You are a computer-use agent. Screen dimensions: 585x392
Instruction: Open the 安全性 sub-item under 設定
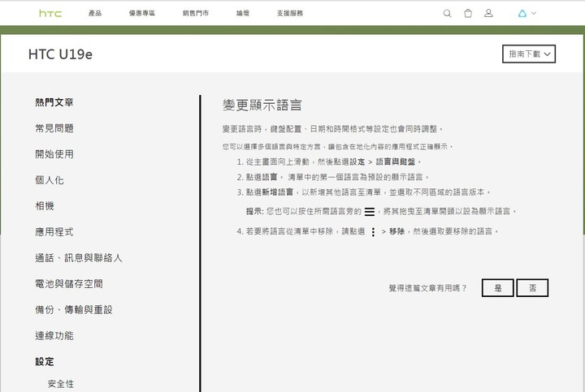60,384
